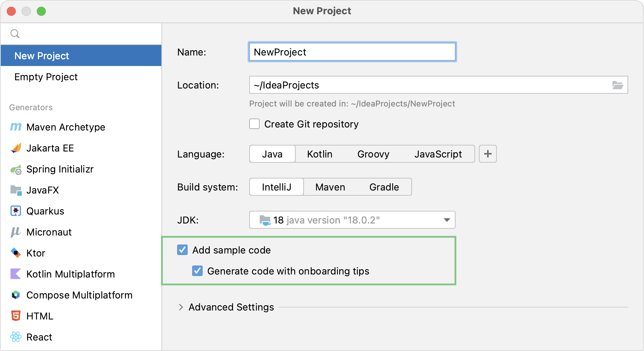The image size is (644, 351).
Task: Uncheck Generate code with onboarding tips
Action: [197, 271]
